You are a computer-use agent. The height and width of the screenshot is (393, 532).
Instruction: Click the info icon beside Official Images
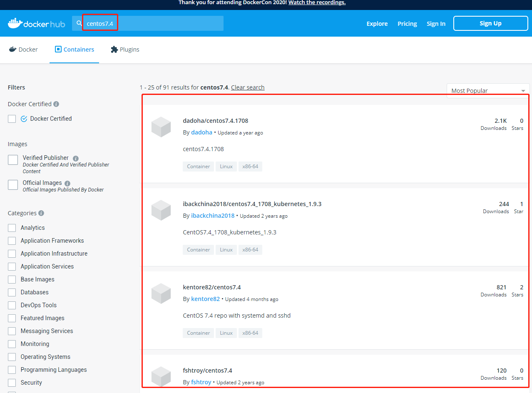pyautogui.click(x=67, y=183)
